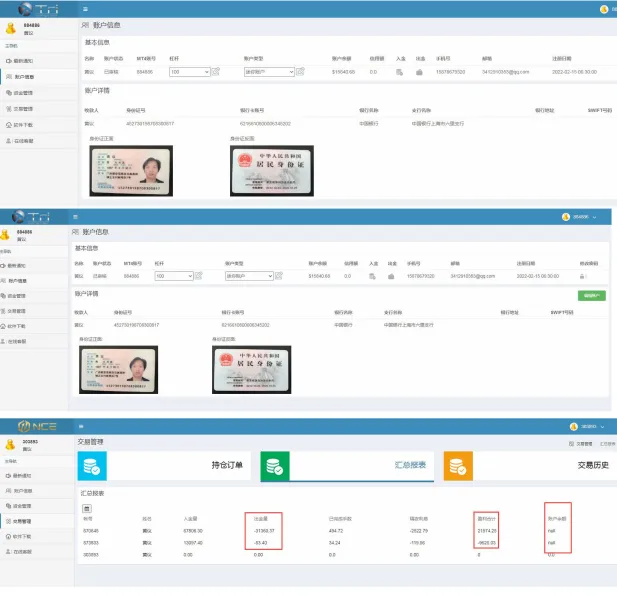
Task: Open 在线客服 in NCE sidebar
Action: [37, 552]
